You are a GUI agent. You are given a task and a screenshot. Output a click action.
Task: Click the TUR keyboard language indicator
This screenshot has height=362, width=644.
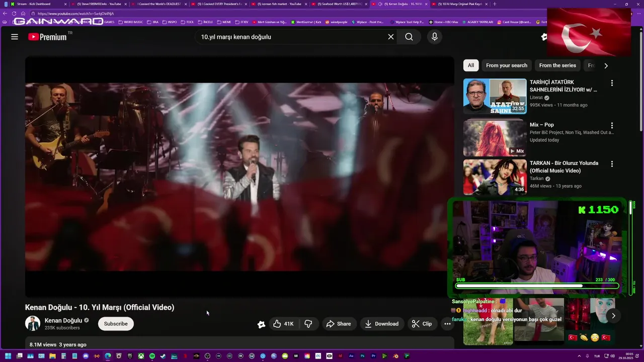click(597, 356)
